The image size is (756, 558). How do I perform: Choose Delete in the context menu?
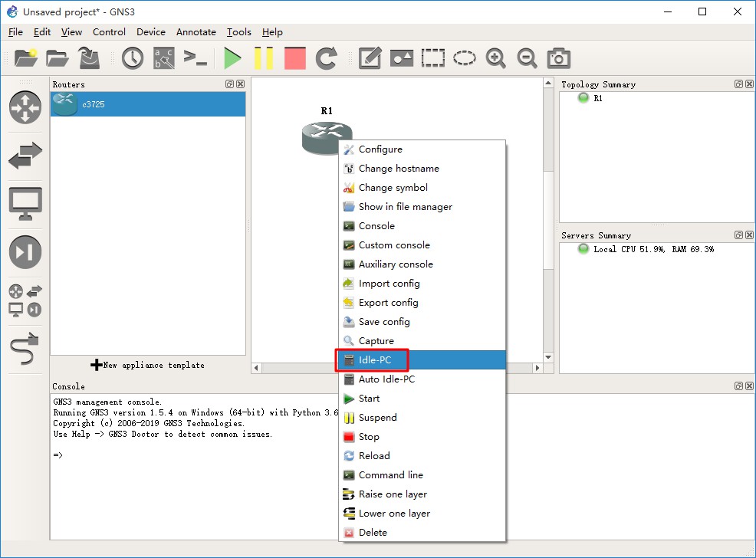422,533
